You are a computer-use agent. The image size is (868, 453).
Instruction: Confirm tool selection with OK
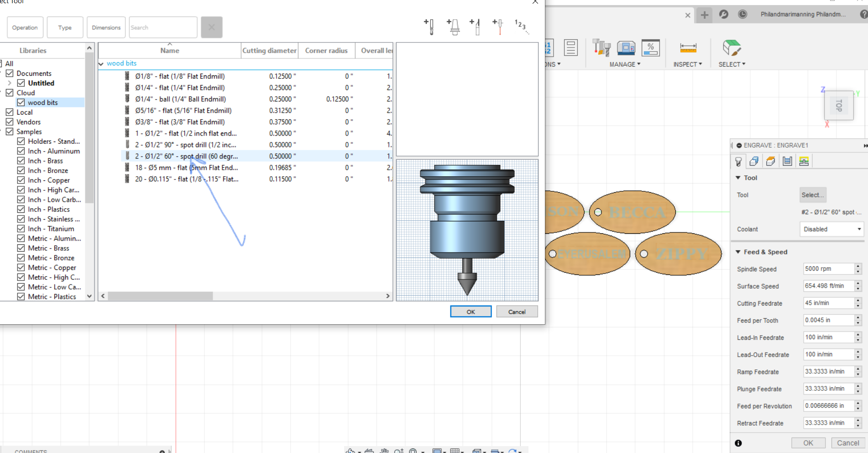coord(471,311)
